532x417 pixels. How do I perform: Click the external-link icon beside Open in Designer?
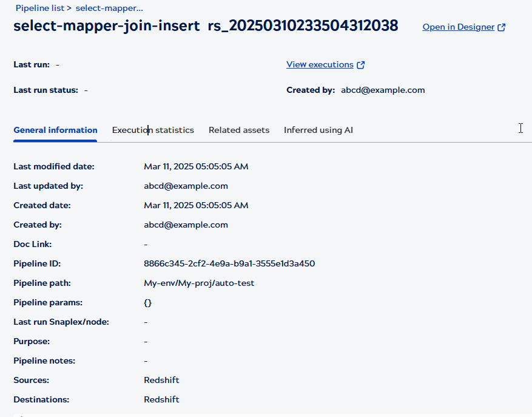click(501, 27)
